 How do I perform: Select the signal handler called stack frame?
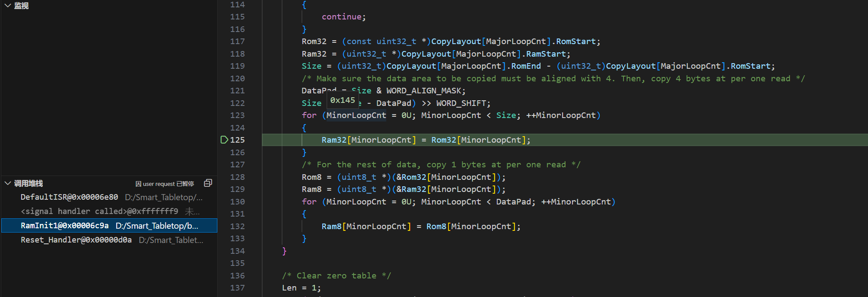[x=99, y=211]
